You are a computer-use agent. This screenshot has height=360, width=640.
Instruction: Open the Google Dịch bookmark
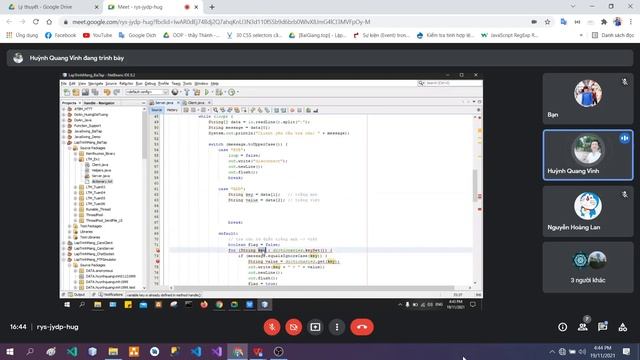tap(137, 35)
